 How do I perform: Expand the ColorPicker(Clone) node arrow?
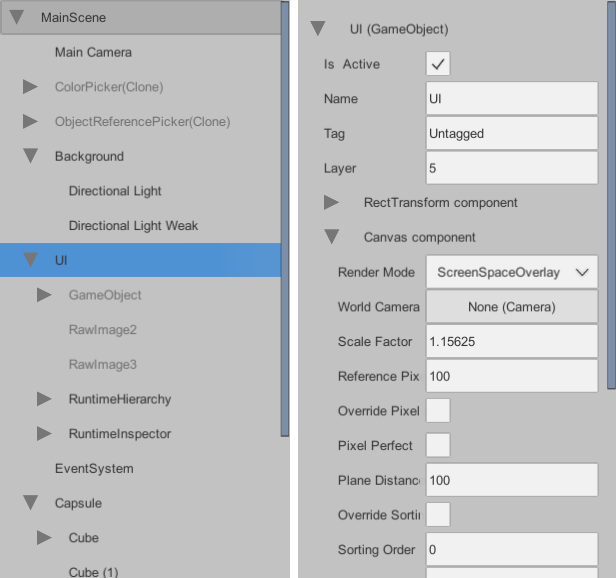[x=30, y=87]
